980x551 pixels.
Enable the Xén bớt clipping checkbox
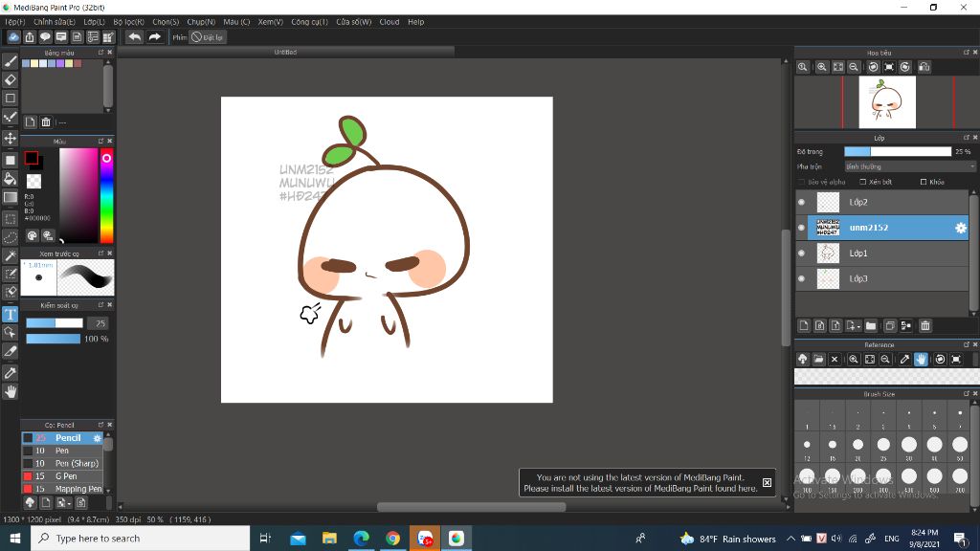point(863,182)
